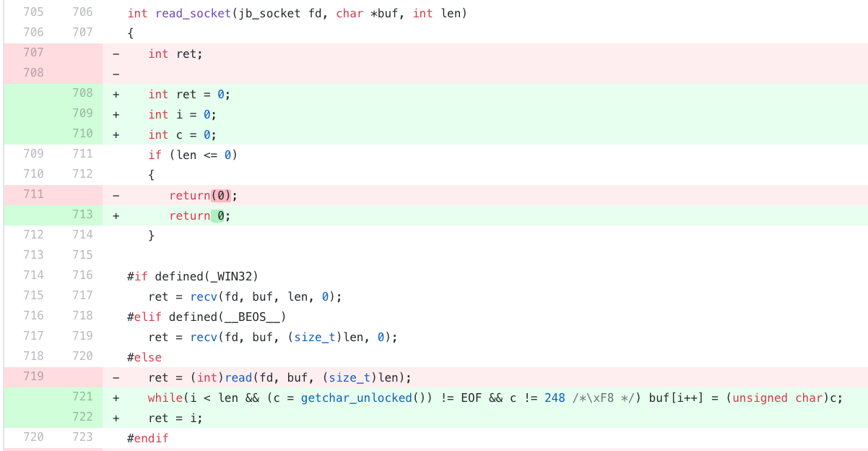
Task: Select old line number 705
Action: (34, 13)
